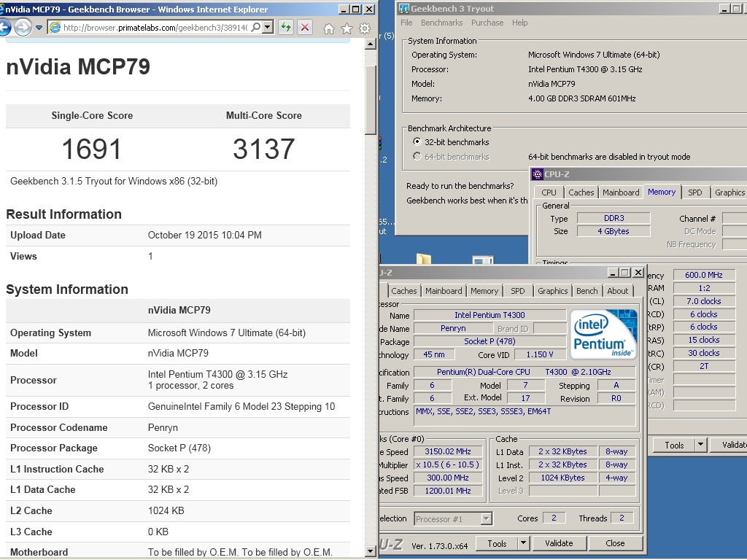Viewport: 747px width, 560px height.
Task: Click the CPU-Z title bar chip icon
Action: pos(538,174)
